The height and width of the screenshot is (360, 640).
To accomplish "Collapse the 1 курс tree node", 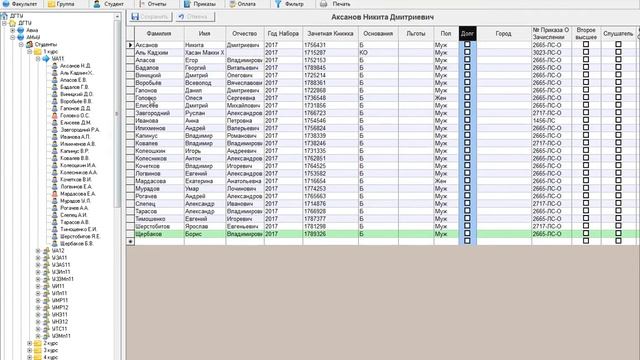I will coord(29,52).
